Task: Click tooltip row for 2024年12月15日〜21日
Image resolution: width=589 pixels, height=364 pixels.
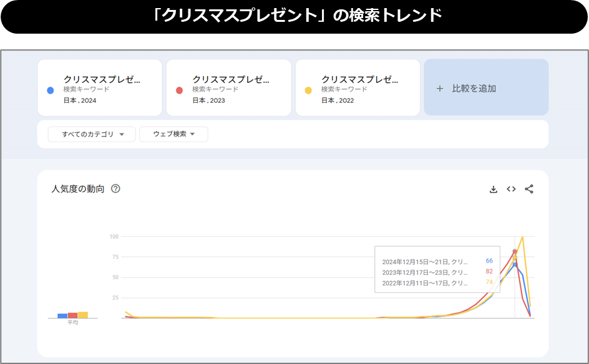Action: tap(437, 261)
